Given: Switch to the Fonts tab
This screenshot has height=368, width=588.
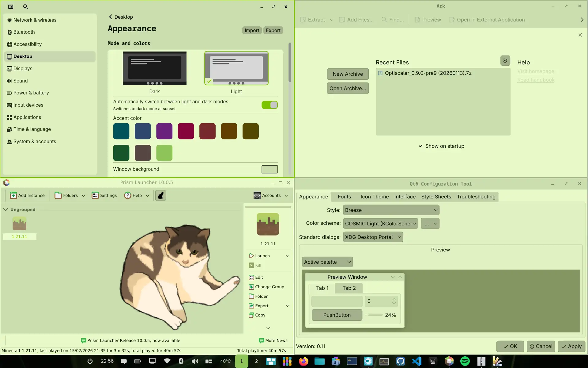Looking at the screenshot, I should pos(344,197).
